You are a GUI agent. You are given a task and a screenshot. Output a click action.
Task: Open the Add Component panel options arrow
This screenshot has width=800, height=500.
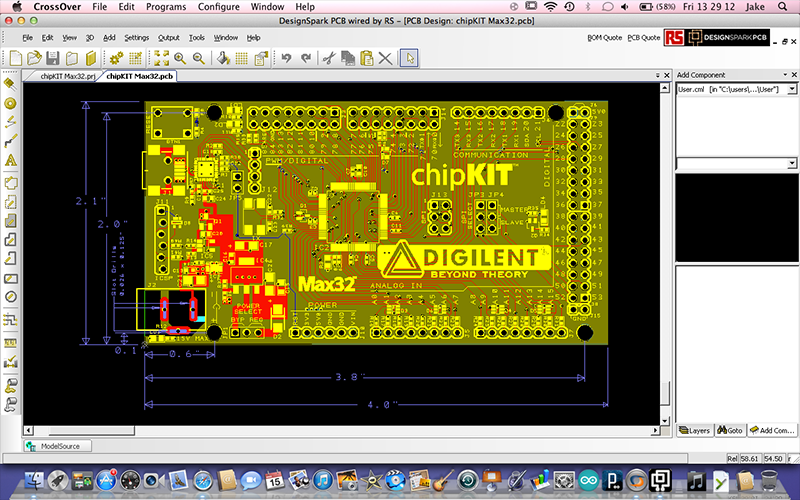[x=792, y=75]
